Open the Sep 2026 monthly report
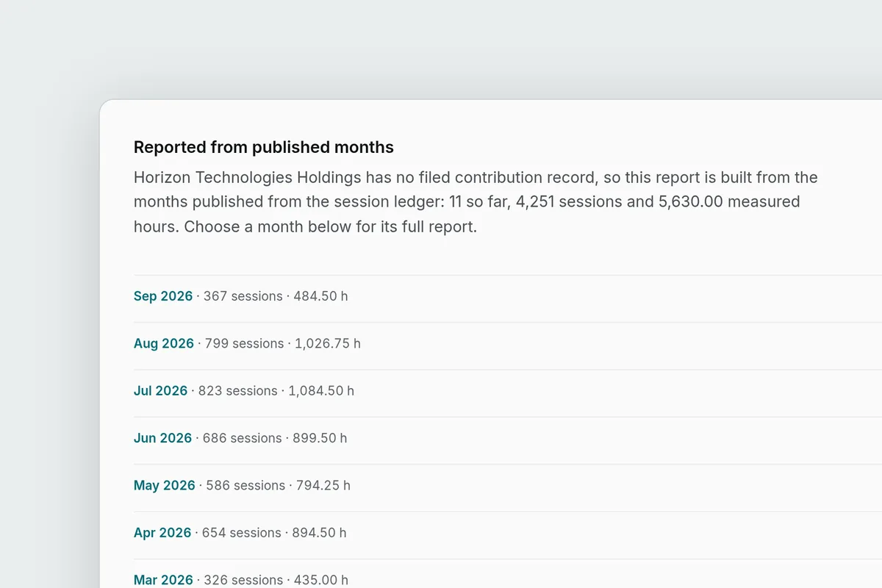 click(163, 296)
